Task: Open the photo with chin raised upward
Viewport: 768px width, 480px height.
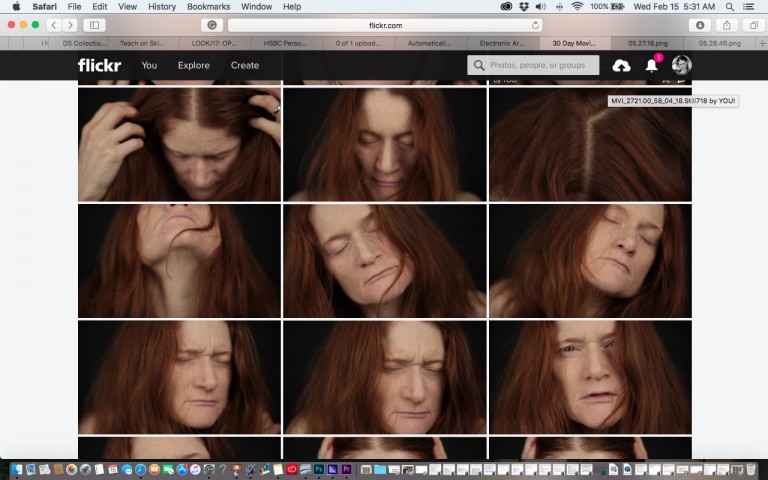Action: [x=179, y=261]
